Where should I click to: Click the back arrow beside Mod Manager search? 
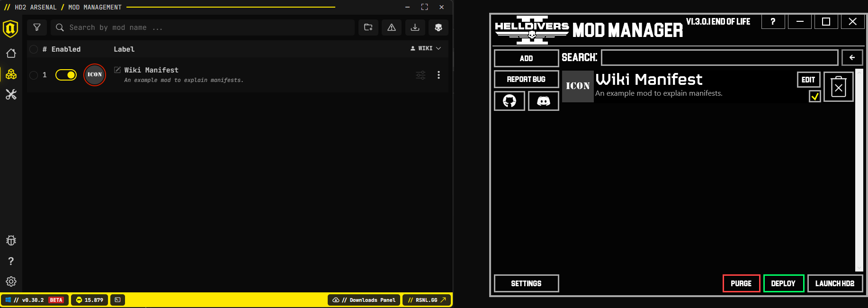(x=852, y=58)
